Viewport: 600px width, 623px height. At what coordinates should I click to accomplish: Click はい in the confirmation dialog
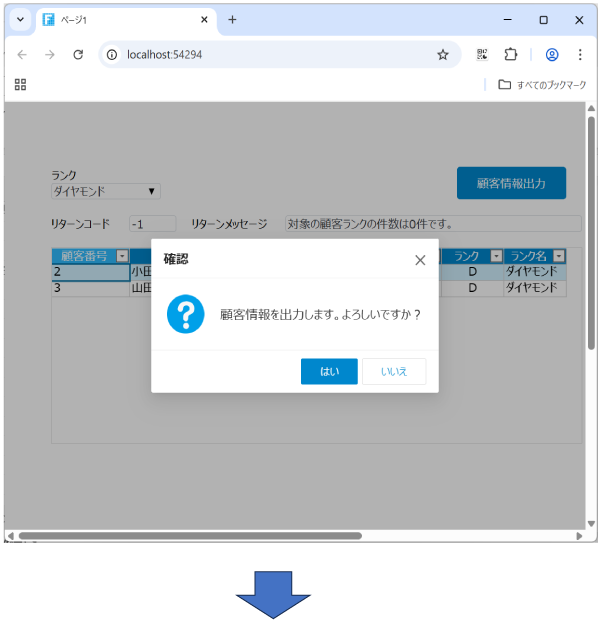click(329, 371)
